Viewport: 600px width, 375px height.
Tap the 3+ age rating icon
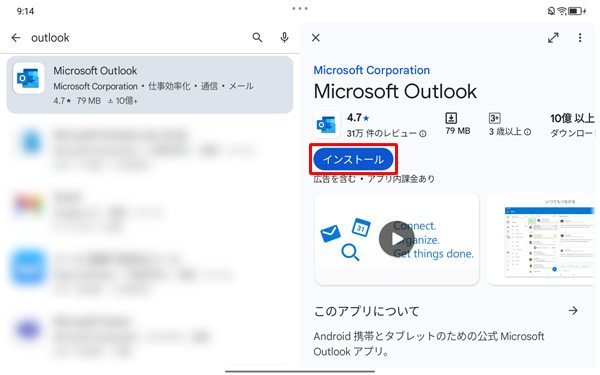494,118
